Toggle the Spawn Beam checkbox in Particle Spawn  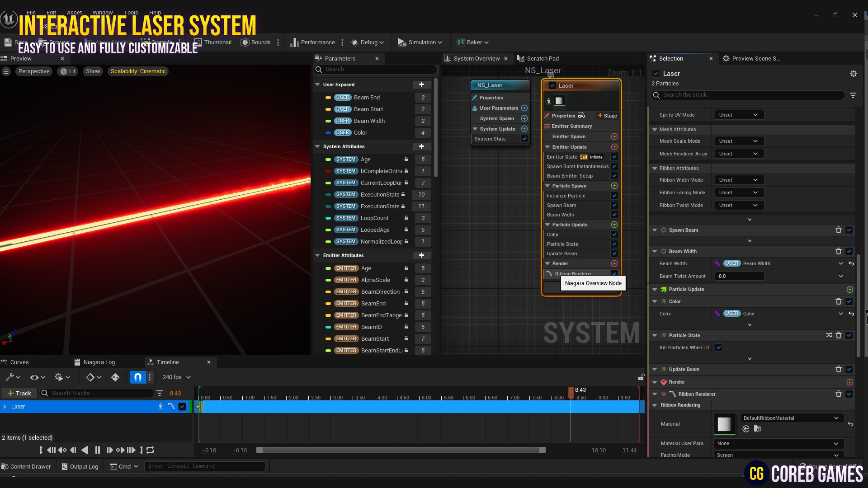coord(614,205)
